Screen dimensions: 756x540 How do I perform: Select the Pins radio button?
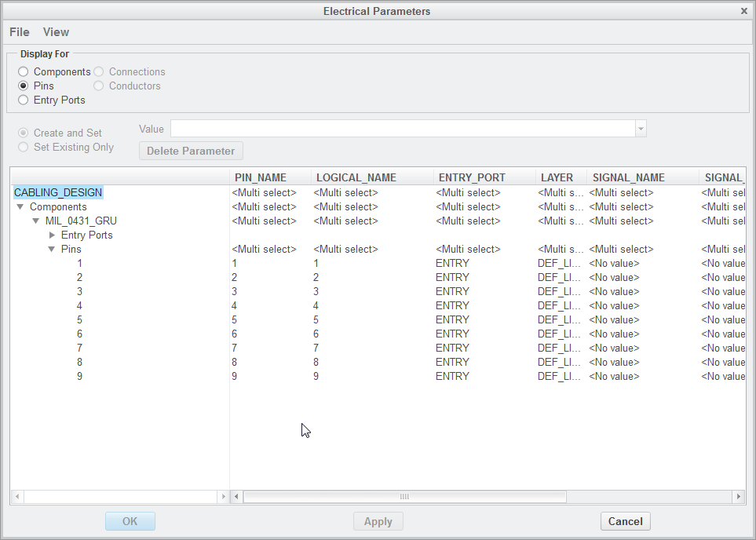click(23, 86)
